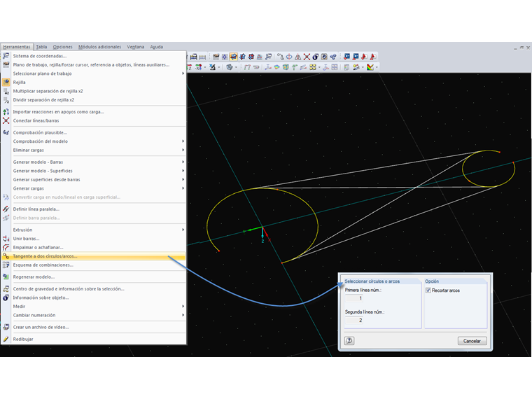Click the first blue screen with red arrow icon

click(346, 57)
